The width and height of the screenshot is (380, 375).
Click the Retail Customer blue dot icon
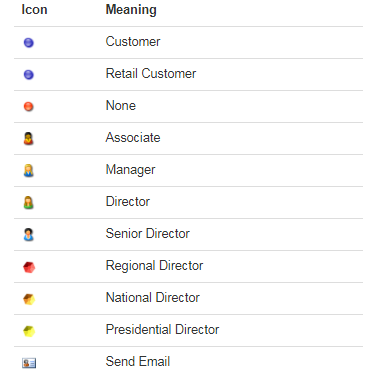click(29, 74)
